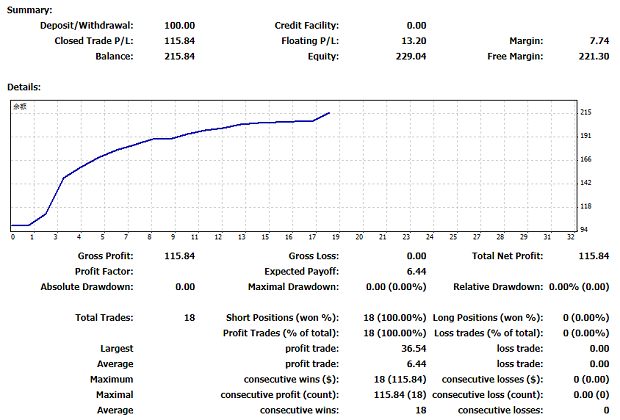Screen dimensions: 620x420
Task: Select the Deposit/Withdrawal value 100.00
Action: (179, 25)
